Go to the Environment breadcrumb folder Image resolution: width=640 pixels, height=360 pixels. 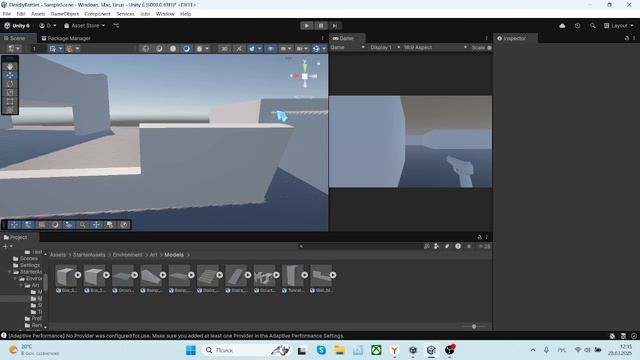[x=127, y=255]
